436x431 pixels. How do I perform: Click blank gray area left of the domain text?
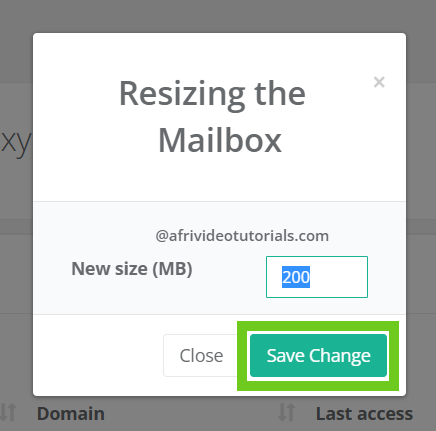point(93,236)
